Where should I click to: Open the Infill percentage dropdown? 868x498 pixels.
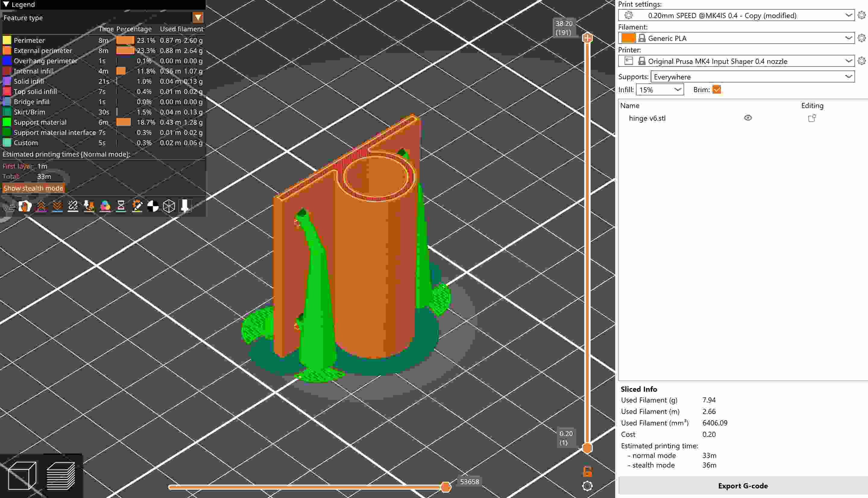pos(659,90)
